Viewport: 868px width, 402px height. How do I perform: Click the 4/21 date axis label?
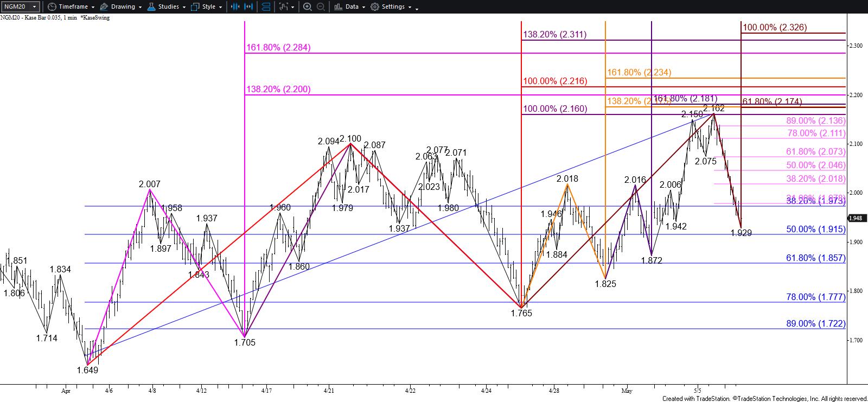tap(328, 391)
